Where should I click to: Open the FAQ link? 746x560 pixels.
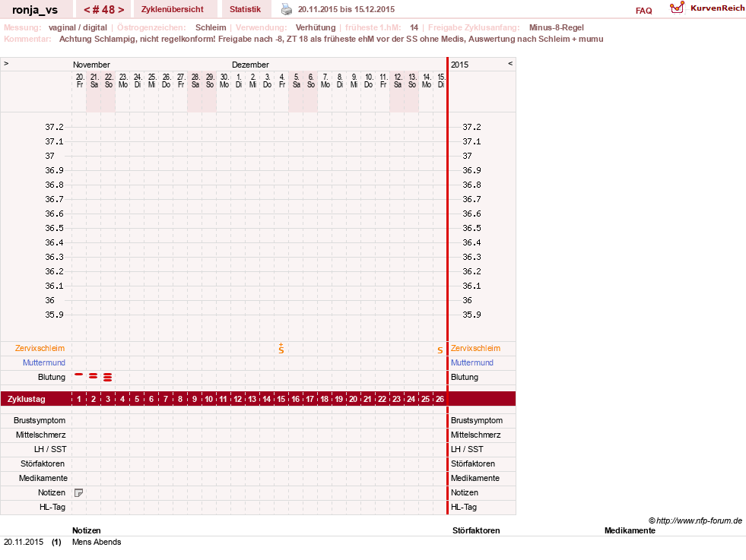[x=643, y=11]
